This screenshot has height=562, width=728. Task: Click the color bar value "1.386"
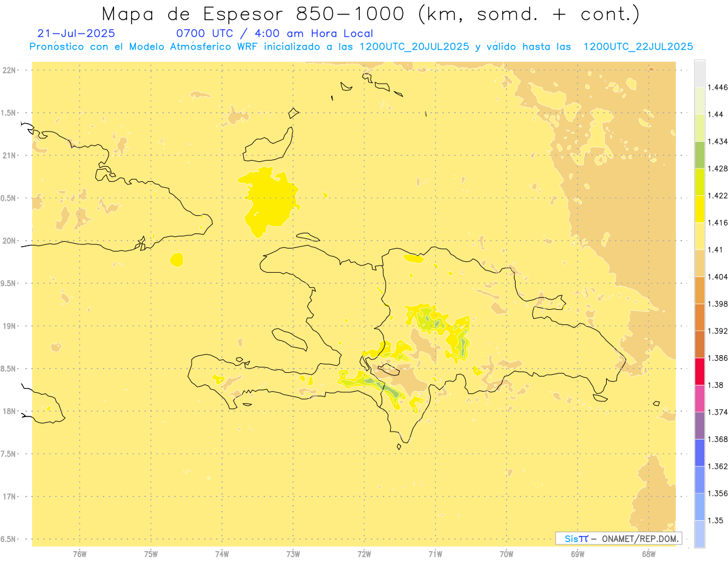point(718,358)
